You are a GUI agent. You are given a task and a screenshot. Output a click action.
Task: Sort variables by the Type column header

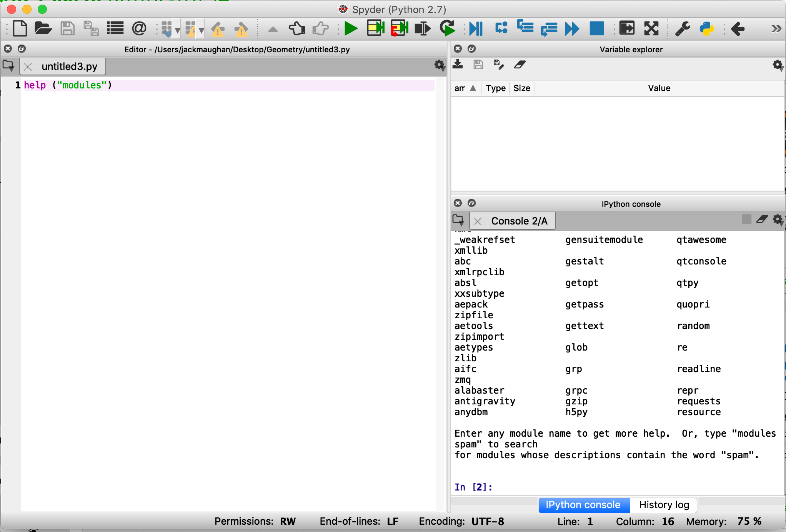click(x=495, y=88)
